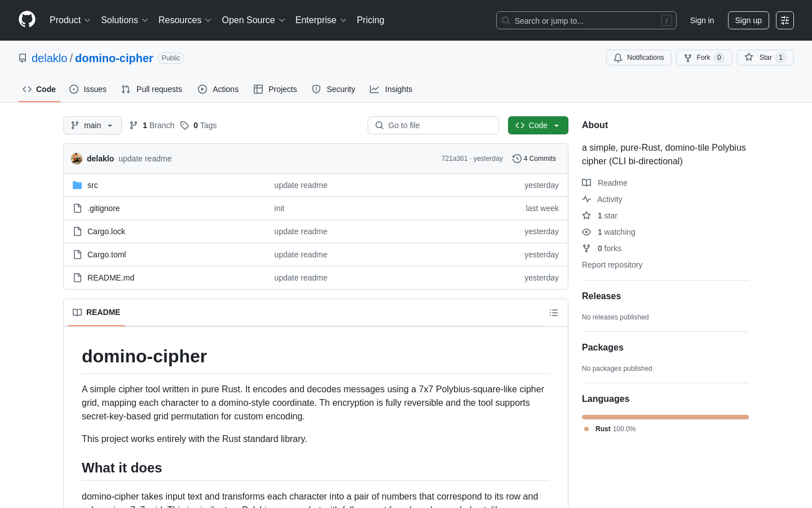Click the Readme book icon in About
Image resolution: width=812 pixels, height=508 pixels.
(586, 183)
